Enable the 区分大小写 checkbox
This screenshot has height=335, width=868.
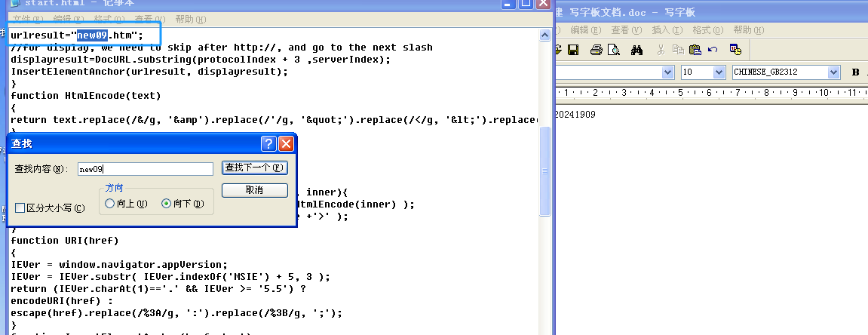click(x=20, y=208)
